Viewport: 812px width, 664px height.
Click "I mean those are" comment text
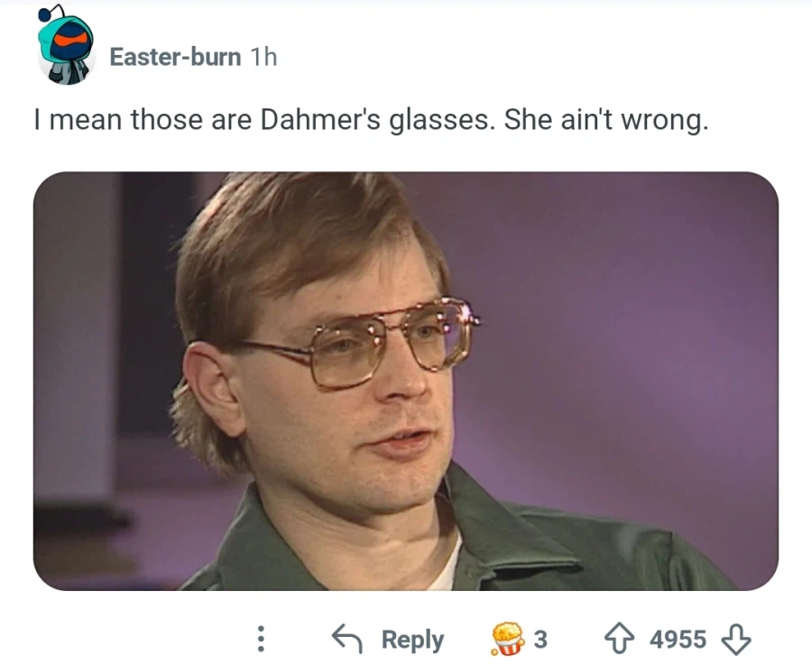[143, 120]
